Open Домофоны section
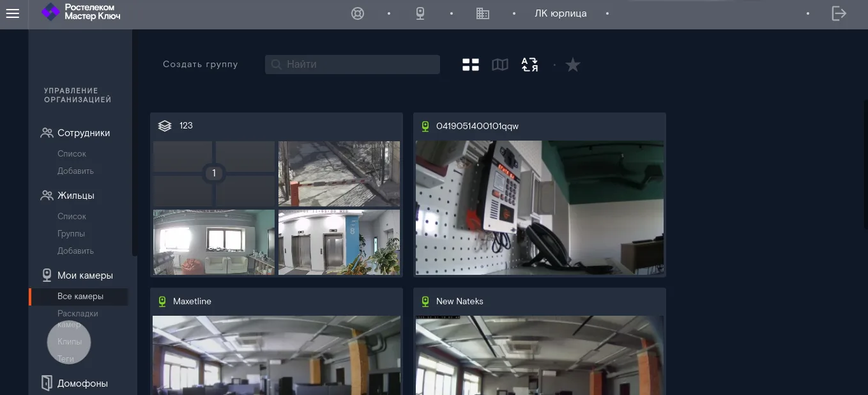The image size is (868, 395). pos(82,383)
